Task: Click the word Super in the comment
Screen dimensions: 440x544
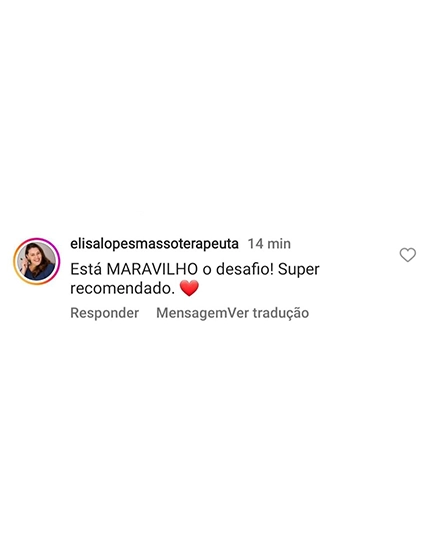Action: pyautogui.click(x=298, y=270)
